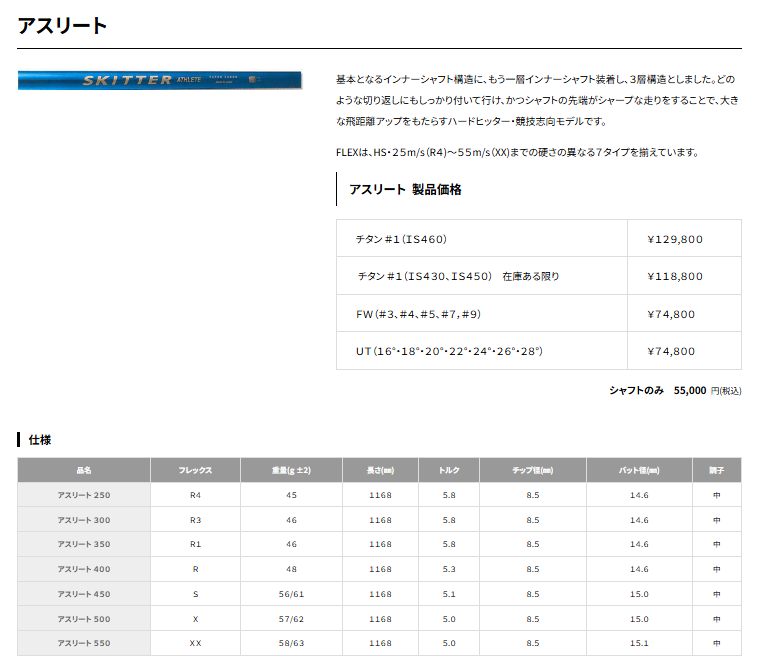Screen dimensions: 773x663
Task: Select the FW (#3、#4、#5、#7、#9) row label
Action: (x=418, y=314)
